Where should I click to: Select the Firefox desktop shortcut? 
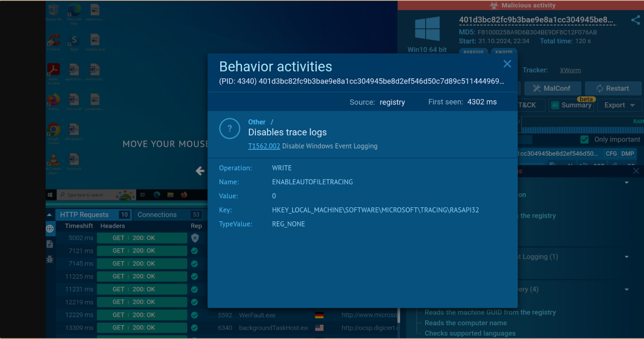pos(54,102)
